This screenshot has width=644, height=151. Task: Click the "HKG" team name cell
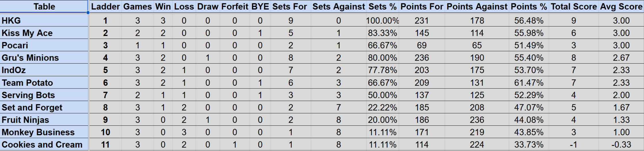tap(11, 21)
